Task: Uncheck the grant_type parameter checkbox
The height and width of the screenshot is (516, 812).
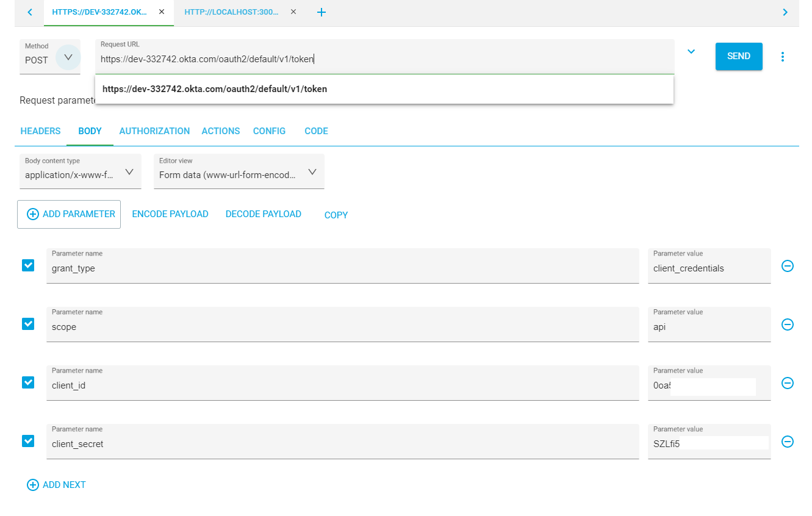Action: [x=28, y=265]
